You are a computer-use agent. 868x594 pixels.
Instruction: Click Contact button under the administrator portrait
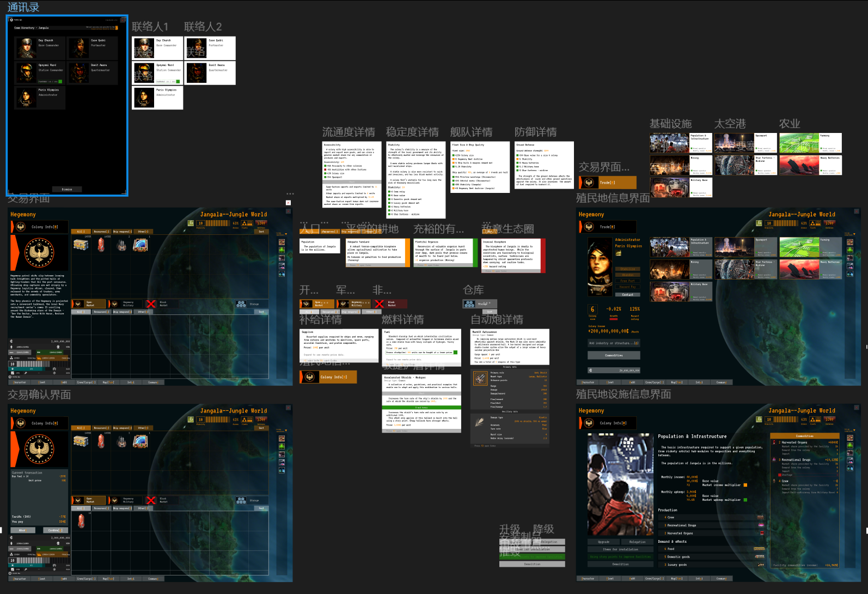pos(627,295)
